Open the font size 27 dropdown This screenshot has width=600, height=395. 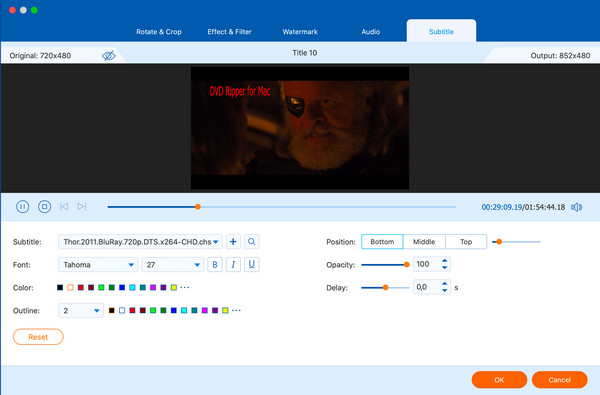pos(172,264)
